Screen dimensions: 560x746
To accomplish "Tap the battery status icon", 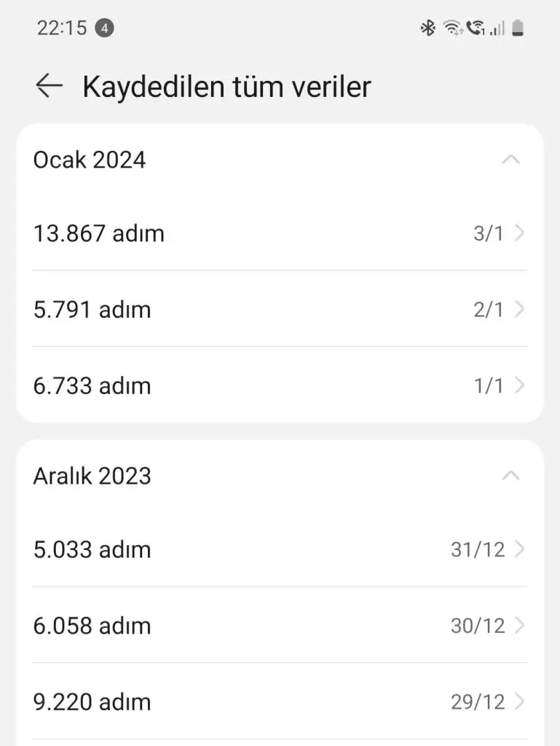I will pyautogui.click(x=518, y=28).
